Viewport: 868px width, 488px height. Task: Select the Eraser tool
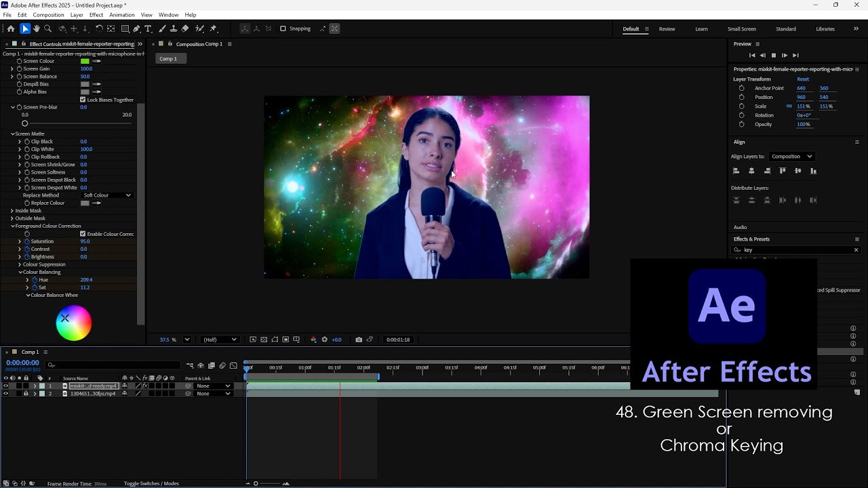pyautogui.click(x=185, y=28)
